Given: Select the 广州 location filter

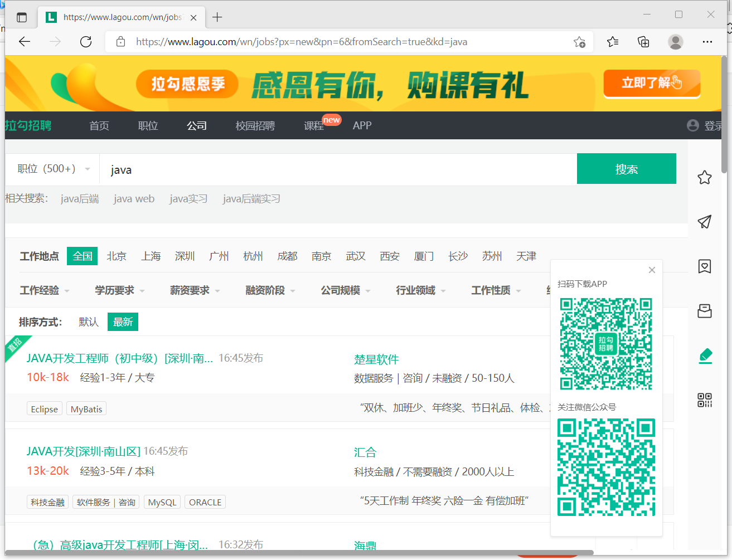Looking at the screenshot, I should (x=219, y=256).
